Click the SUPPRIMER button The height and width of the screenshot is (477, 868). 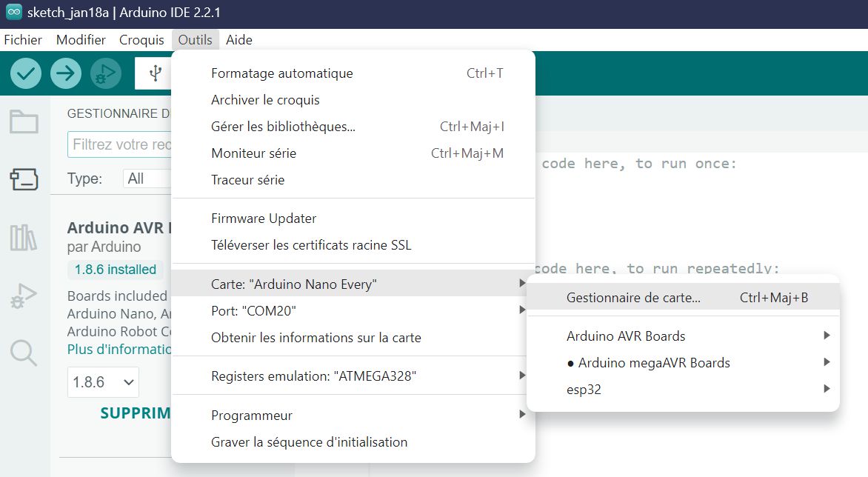click(x=136, y=413)
